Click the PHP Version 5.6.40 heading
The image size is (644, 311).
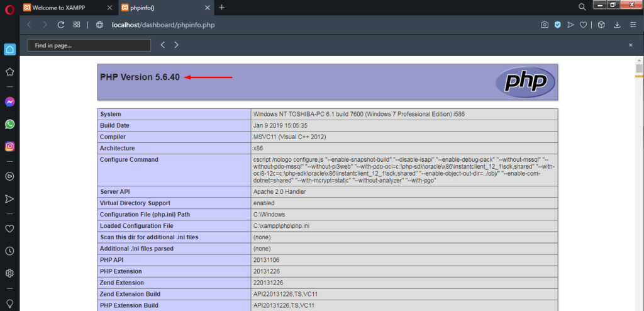coord(140,77)
